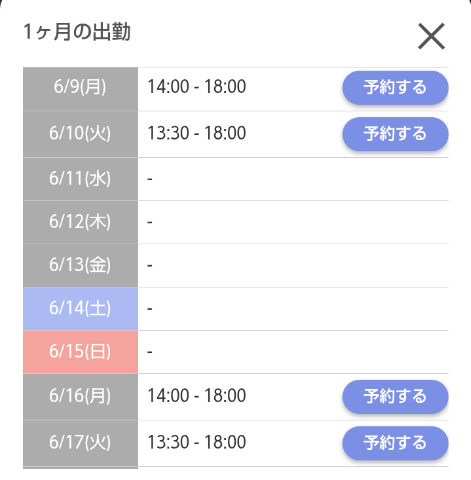This screenshot has height=480, width=471.
Task: Click the empty schedule row for 6/14(土)
Action: coord(293,309)
